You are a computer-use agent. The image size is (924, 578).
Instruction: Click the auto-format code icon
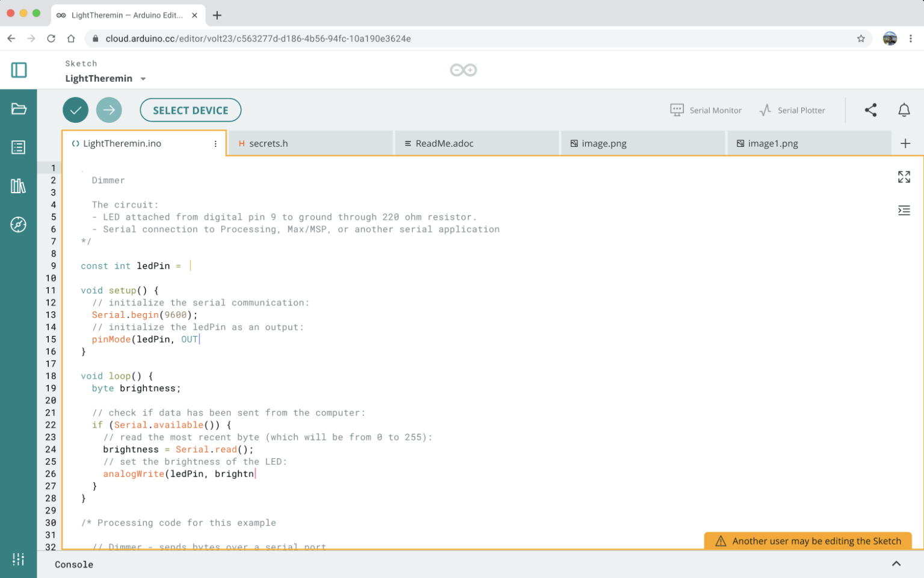[x=904, y=210]
